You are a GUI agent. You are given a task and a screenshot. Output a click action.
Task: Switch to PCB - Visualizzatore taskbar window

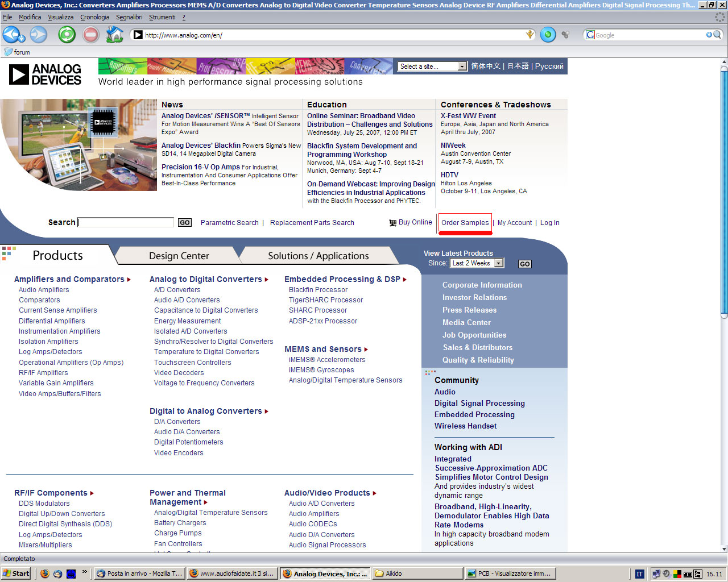click(510, 573)
